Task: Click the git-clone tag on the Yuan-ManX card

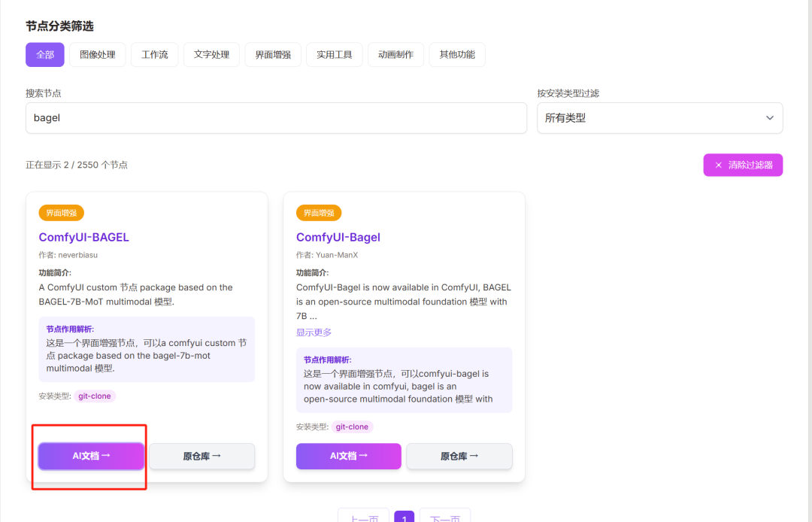Action: pos(352,426)
